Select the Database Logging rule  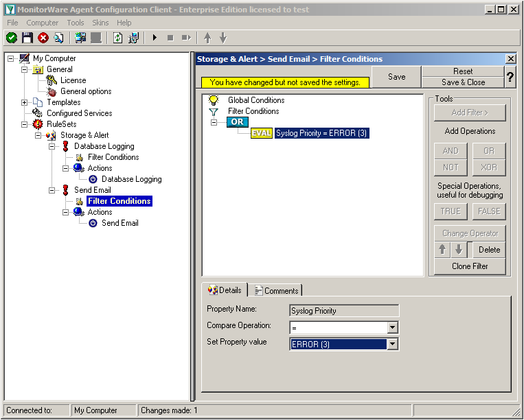104,146
